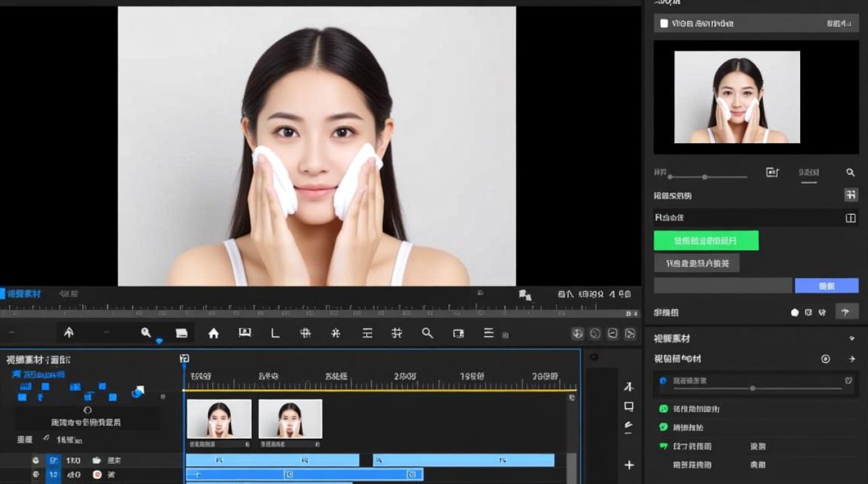The image size is (868, 484).
Task: Click the gray button below the green button
Action: (x=697, y=263)
